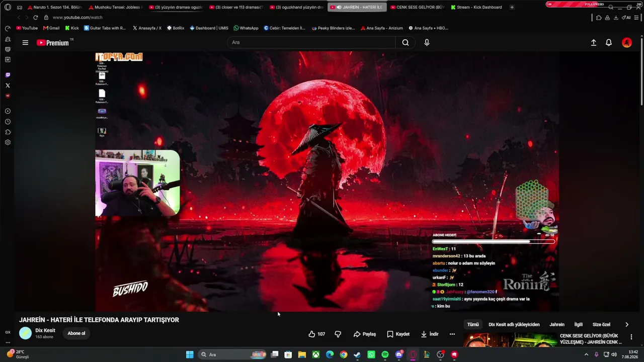Select the Size özel filter chip
The width and height of the screenshot is (644, 362).
[601, 324]
